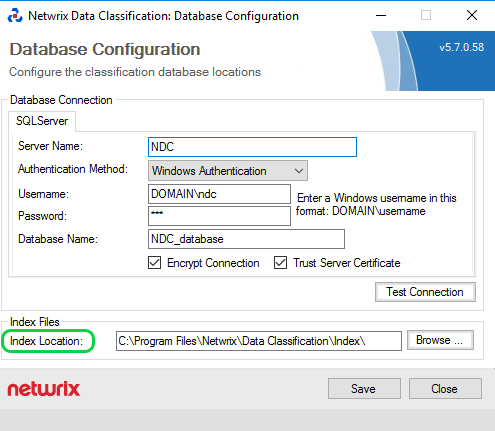Open the Authentication Method dropdown

pyautogui.click(x=228, y=171)
